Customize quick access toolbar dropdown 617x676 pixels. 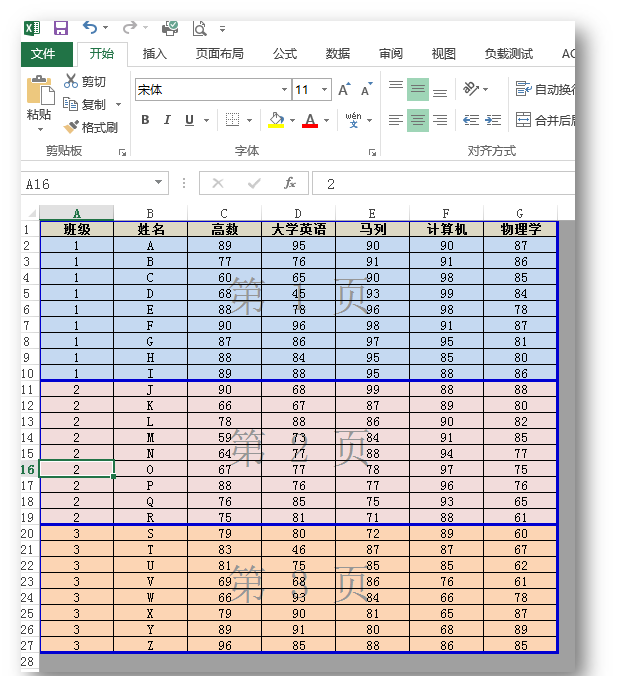(x=222, y=29)
